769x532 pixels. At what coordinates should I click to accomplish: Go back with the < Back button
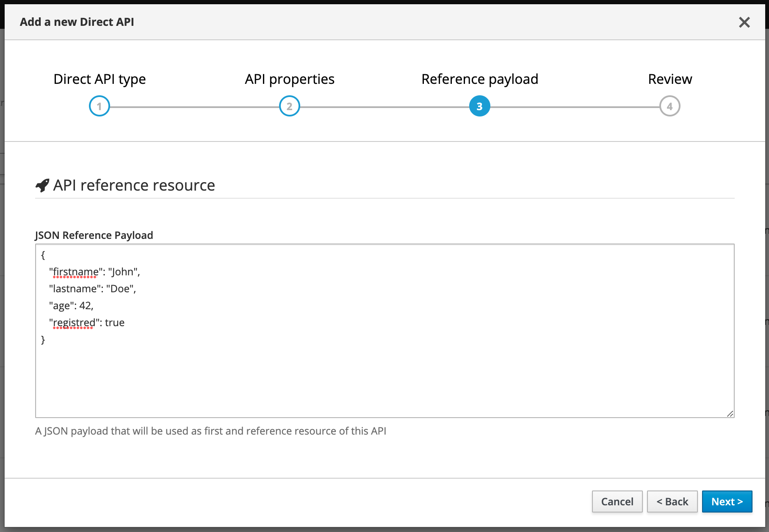click(x=672, y=502)
